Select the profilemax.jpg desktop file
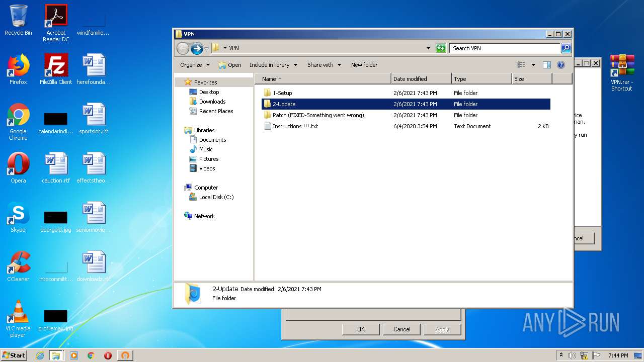The height and width of the screenshot is (362, 644). coord(56,320)
